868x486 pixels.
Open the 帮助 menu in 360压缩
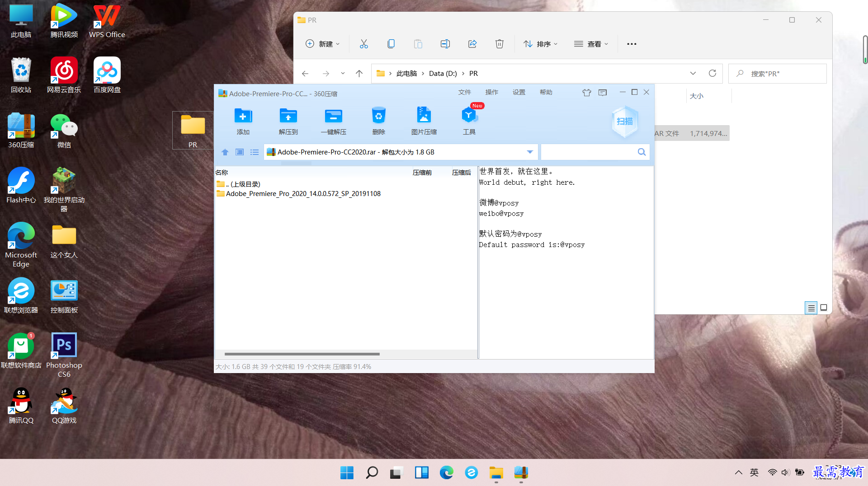pos(546,92)
